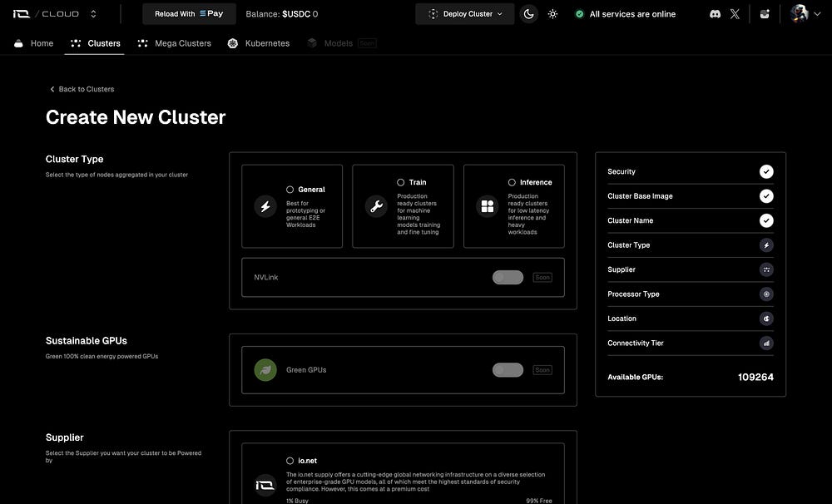Click the user avatar picture
The height and width of the screenshot is (504, 832).
(799, 14)
